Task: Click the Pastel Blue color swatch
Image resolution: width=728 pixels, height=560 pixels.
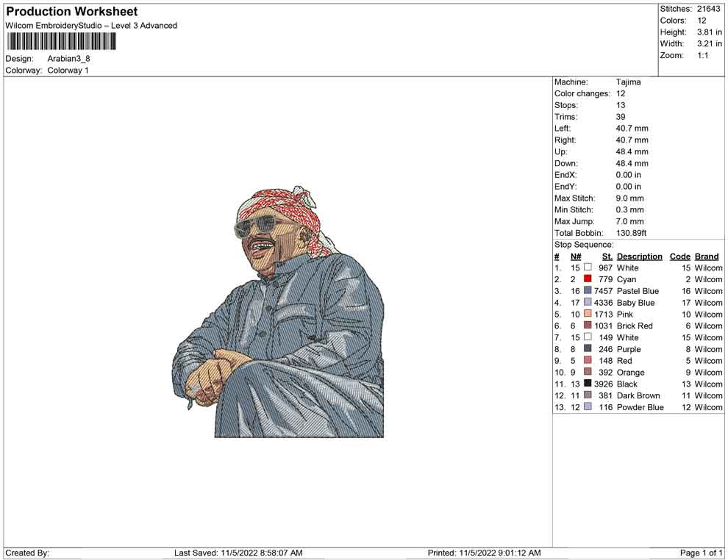Action: pos(588,290)
